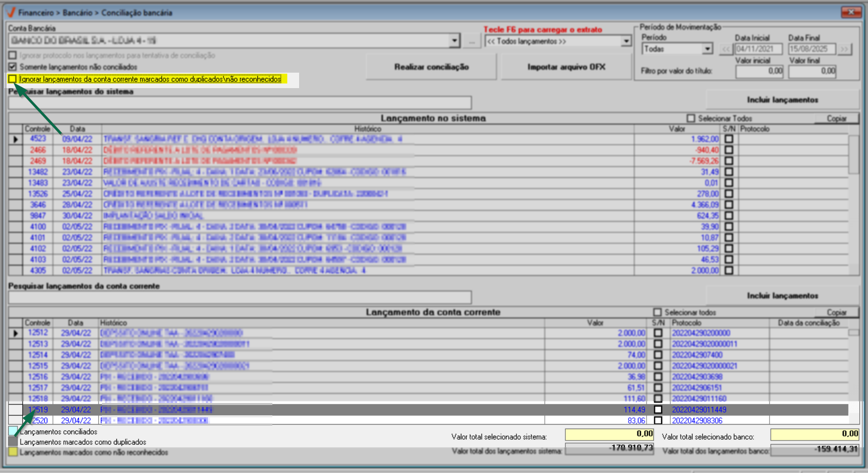Viewport: 868px width, 473px height.
Task: Click the next period double-arrow button
Action: coord(844,49)
